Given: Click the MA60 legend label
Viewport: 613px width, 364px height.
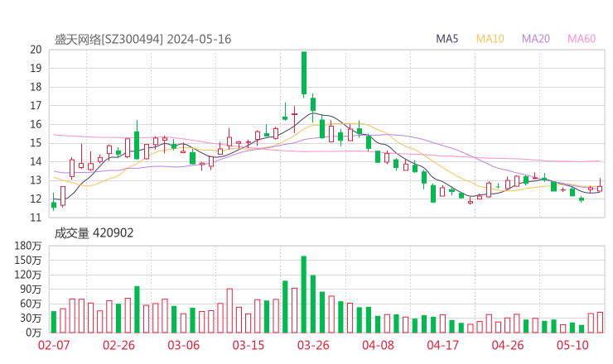Looking at the screenshot, I should point(582,39).
